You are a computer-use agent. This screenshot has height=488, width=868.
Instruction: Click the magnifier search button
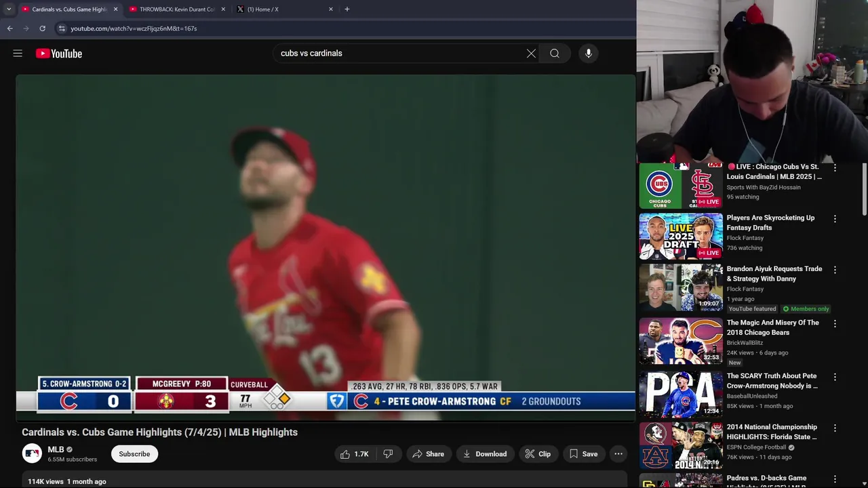pyautogui.click(x=555, y=54)
